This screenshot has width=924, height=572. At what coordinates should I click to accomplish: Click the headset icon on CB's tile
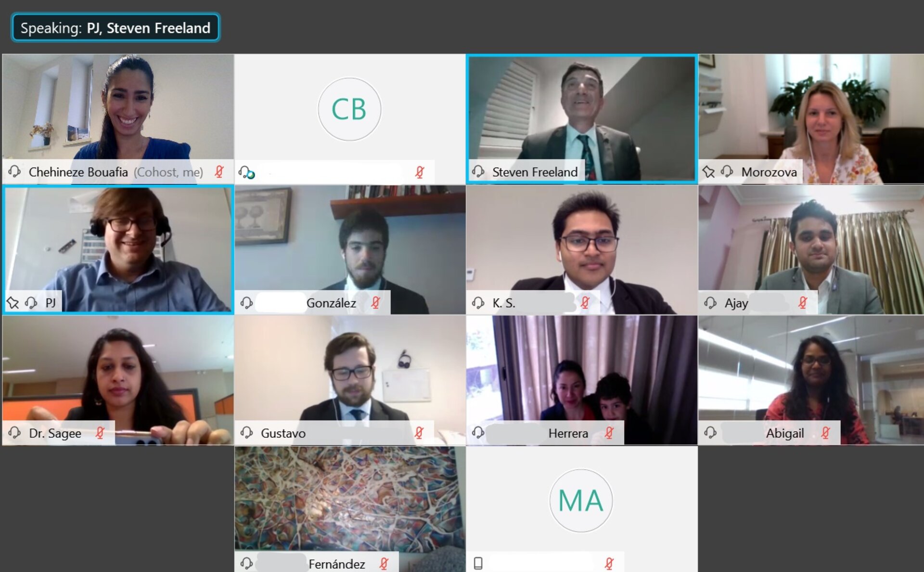[x=246, y=172]
